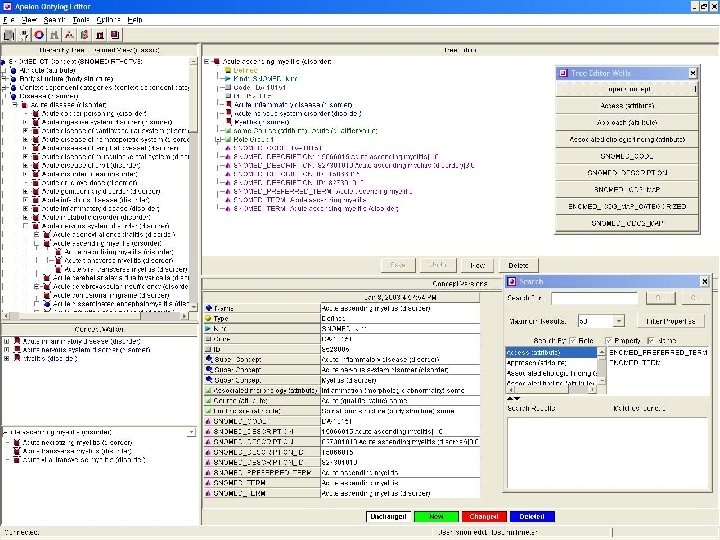
Task: Click the Tree Editor Wells title icon
Action: coord(563,73)
